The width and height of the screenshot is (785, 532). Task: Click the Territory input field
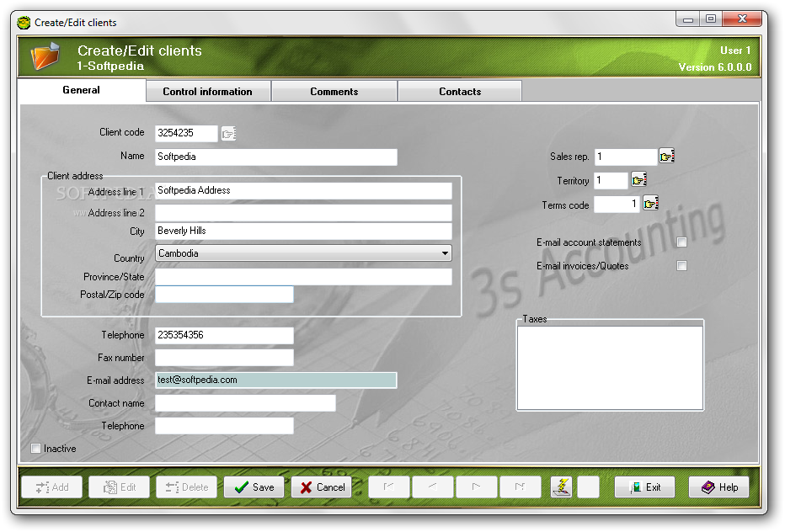(x=611, y=180)
